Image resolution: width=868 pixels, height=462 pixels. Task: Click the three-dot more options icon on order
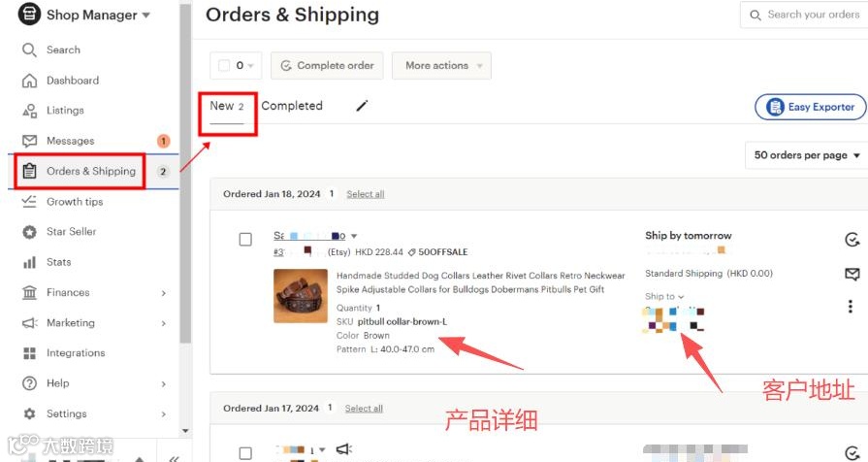click(851, 307)
